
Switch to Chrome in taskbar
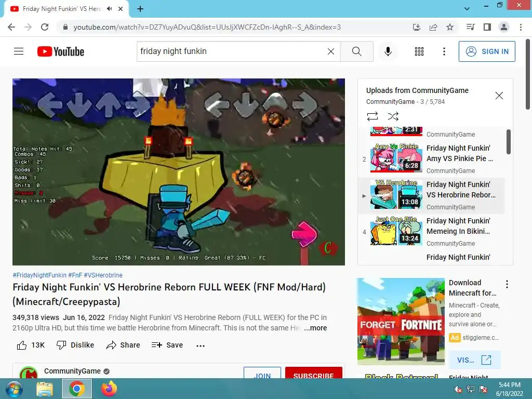pyautogui.click(x=77, y=389)
